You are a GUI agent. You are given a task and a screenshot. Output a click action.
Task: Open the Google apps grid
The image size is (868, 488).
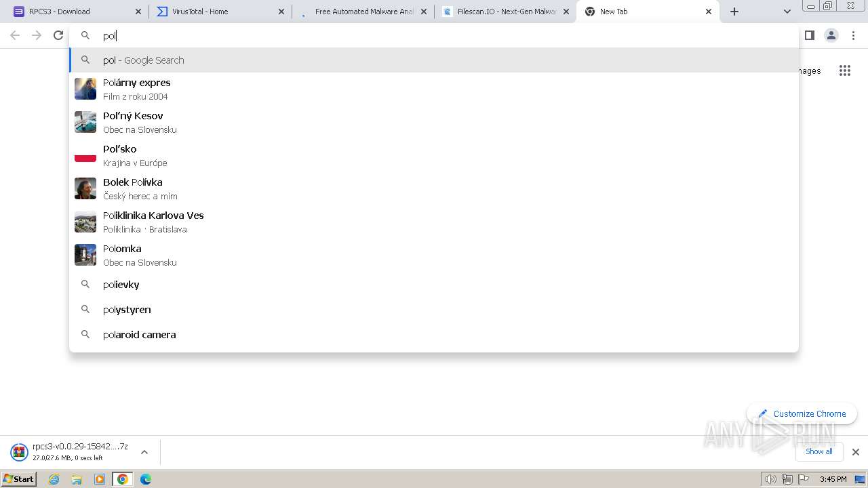tap(845, 70)
